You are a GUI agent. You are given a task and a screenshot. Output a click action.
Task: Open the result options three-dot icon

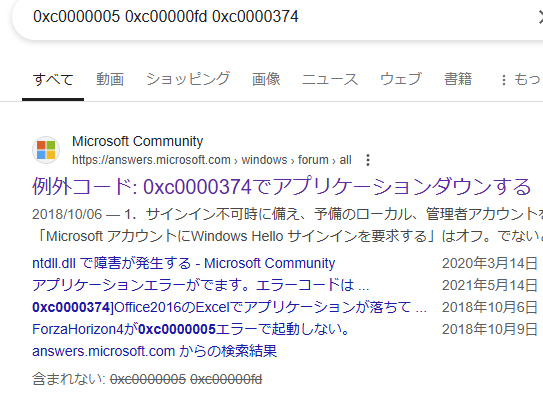coord(368,160)
